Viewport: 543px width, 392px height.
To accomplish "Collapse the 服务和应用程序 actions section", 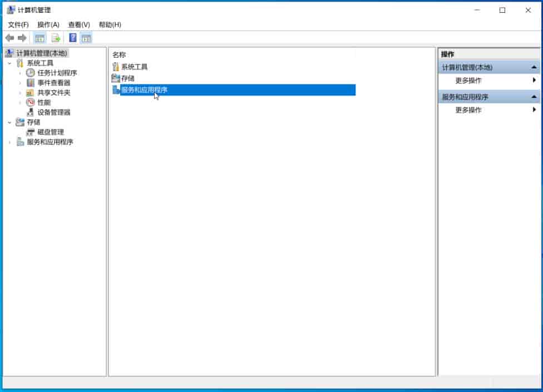I will coord(534,97).
